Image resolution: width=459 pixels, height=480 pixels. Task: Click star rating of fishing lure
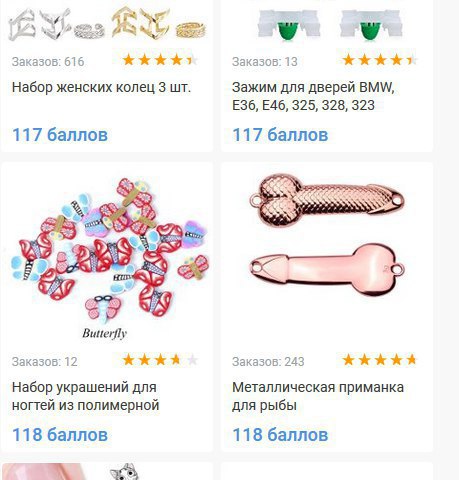pyautogui.click(x=379, y=360)
